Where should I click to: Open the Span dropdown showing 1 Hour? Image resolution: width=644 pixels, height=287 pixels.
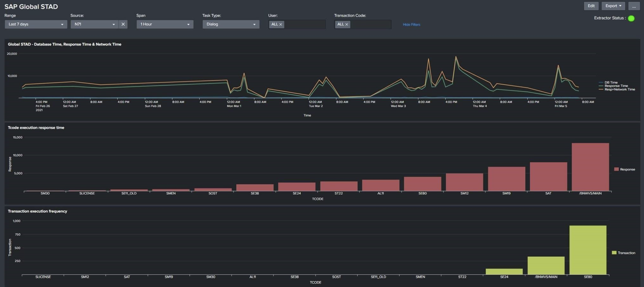pos(165,24)
